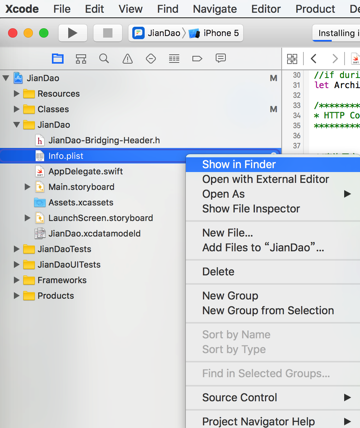Screen dimensions: 360x428
Task: Expand LaunchScreen.storyboard disclosure triangle
Action: pyautogui.click(x=28, y=218)
